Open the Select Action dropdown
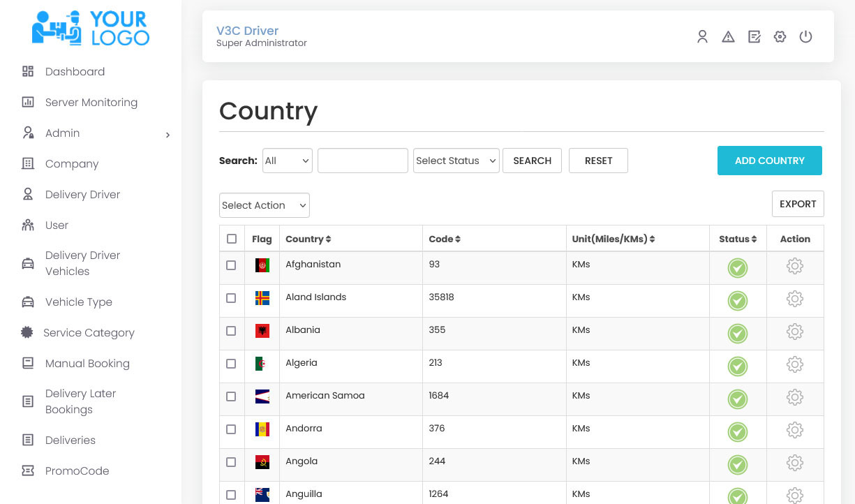 click(x=265, y=205)
